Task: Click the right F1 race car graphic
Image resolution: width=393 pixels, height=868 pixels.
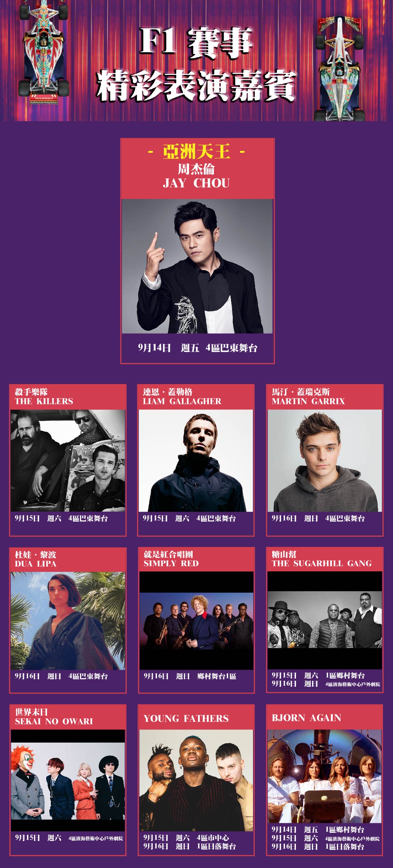Action: [340, 69]
